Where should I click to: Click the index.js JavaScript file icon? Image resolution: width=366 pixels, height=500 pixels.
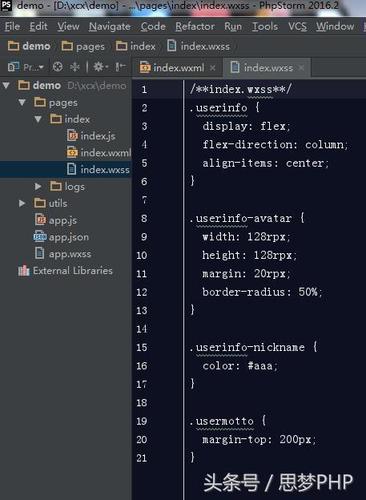click(x=72, y=135)
